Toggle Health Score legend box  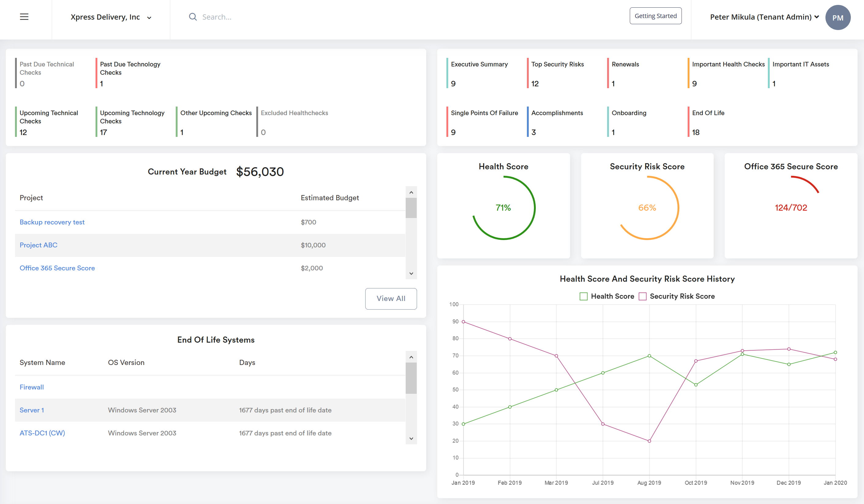583,296
